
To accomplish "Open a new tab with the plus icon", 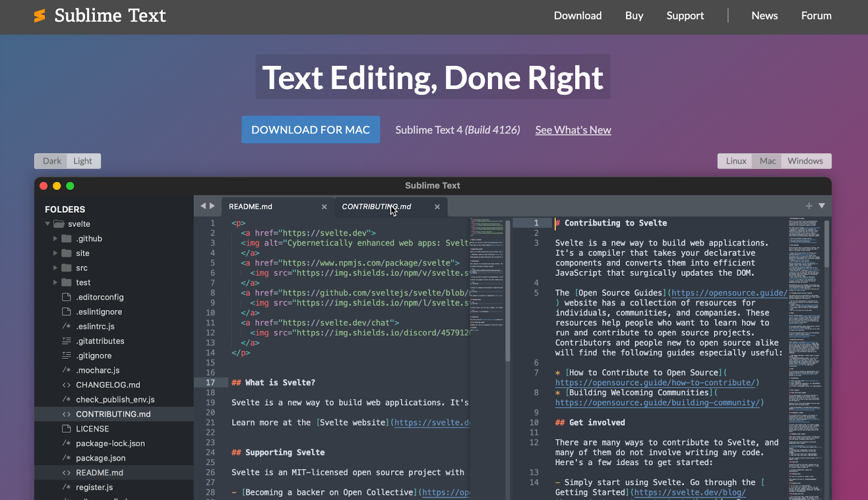I will pyautogui.click(x=808, y=206).
